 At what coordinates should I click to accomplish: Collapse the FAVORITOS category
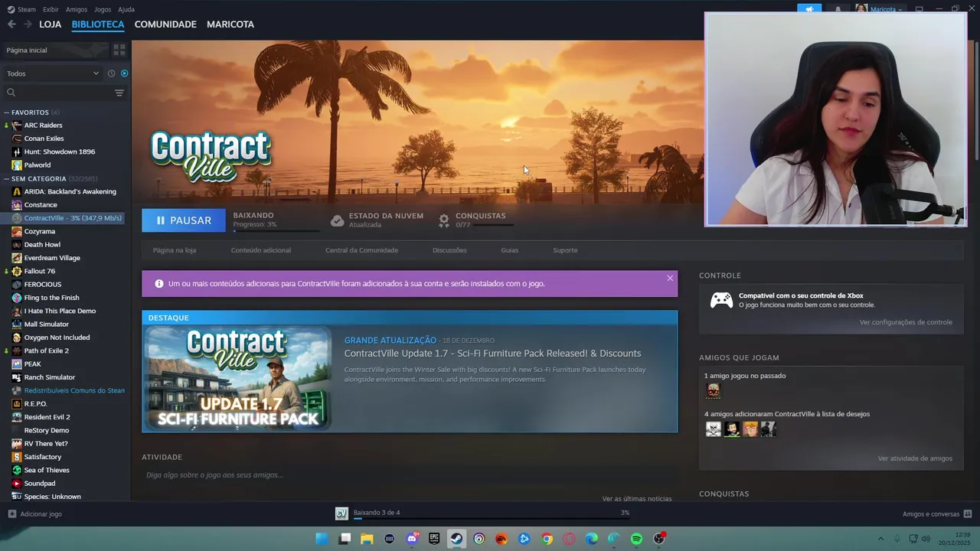(7, 112)
